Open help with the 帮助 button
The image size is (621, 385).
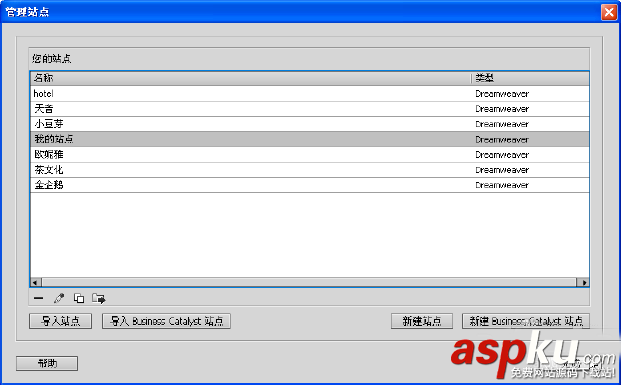click(x=47, y=363)
